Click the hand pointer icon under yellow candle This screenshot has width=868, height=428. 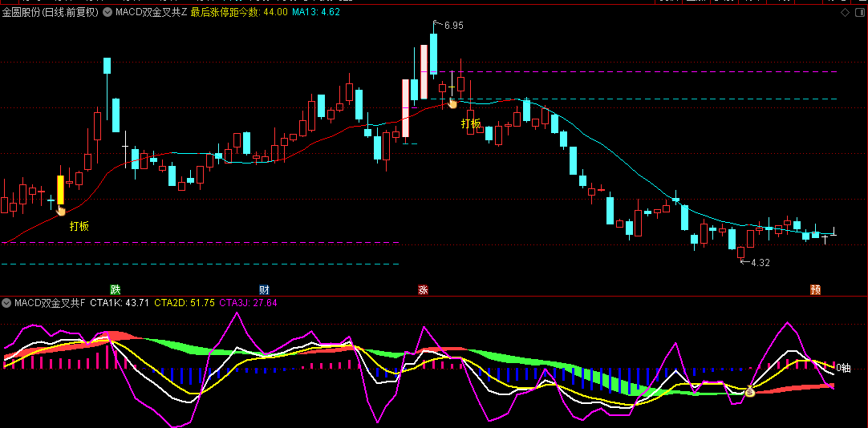(61, 210)
